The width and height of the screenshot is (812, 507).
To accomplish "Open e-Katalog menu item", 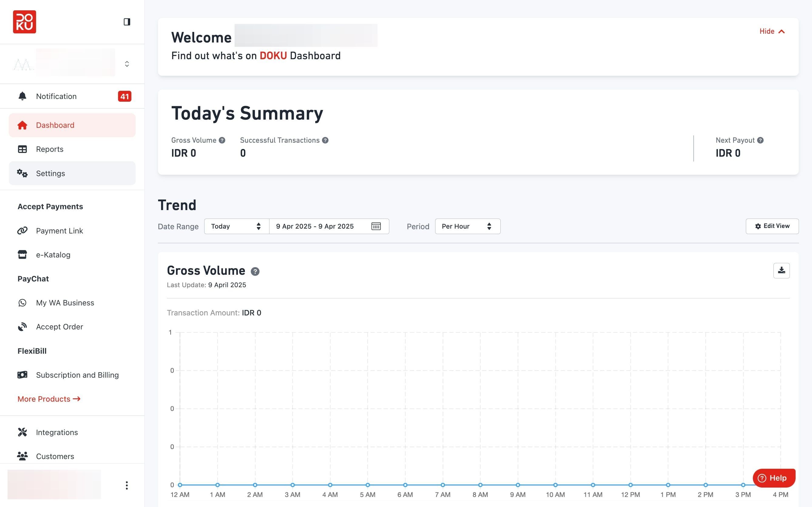I will click(72, 255).
